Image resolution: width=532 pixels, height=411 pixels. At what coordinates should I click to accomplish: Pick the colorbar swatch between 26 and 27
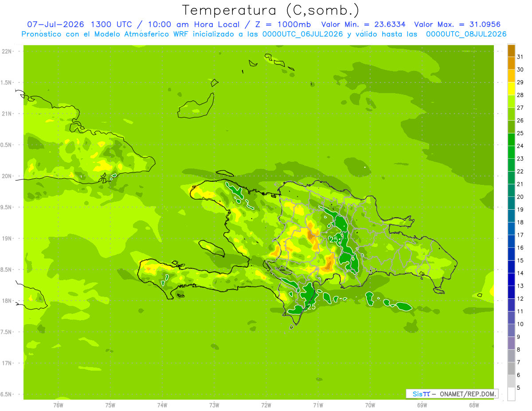click(x=511, y=114)
